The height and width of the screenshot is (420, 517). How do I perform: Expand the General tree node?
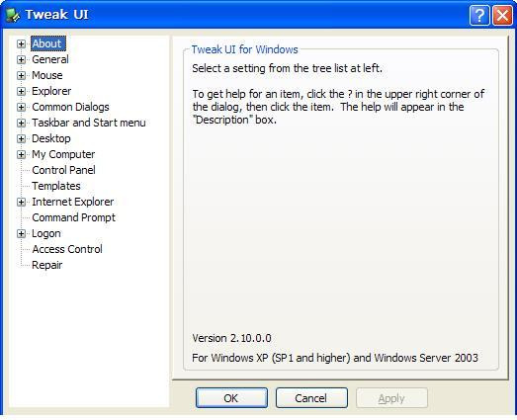click(21, 59)
